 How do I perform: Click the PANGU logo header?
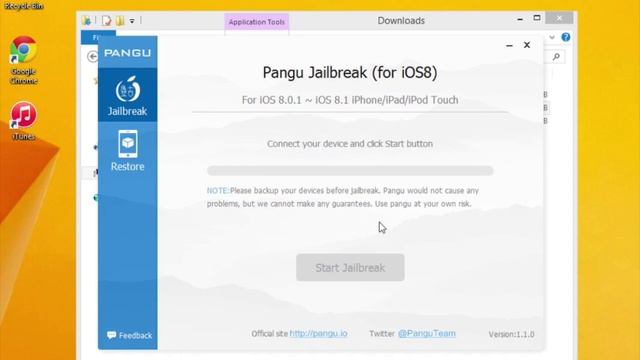[x=127, y=53]
